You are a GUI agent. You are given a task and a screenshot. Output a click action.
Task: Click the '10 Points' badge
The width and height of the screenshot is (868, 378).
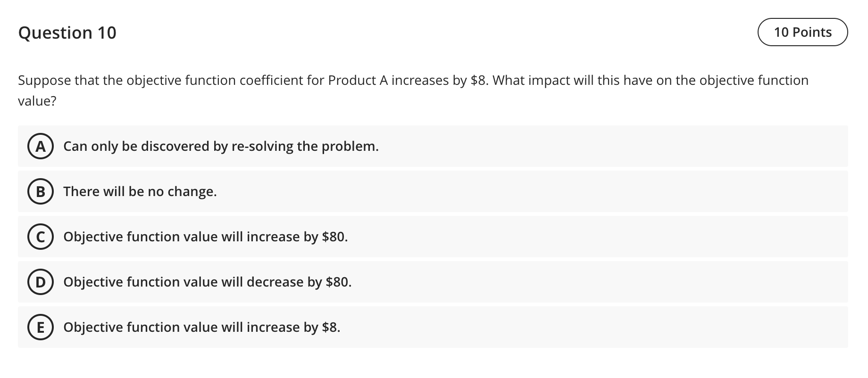pos(802,32)
